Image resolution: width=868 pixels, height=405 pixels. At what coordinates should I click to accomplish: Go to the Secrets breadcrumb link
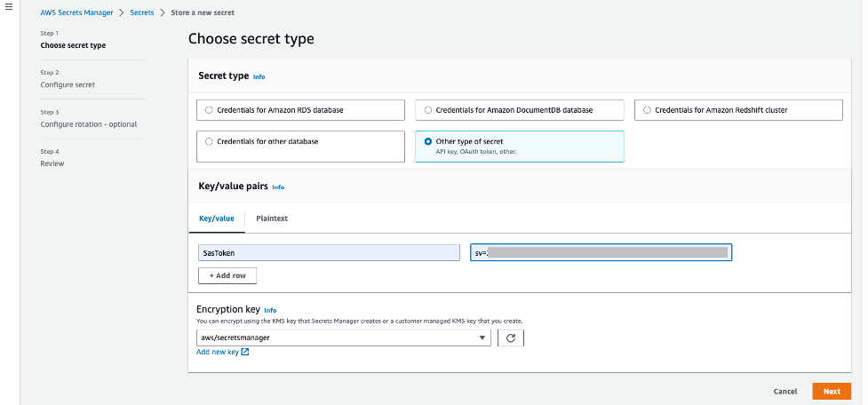(142, 13)
